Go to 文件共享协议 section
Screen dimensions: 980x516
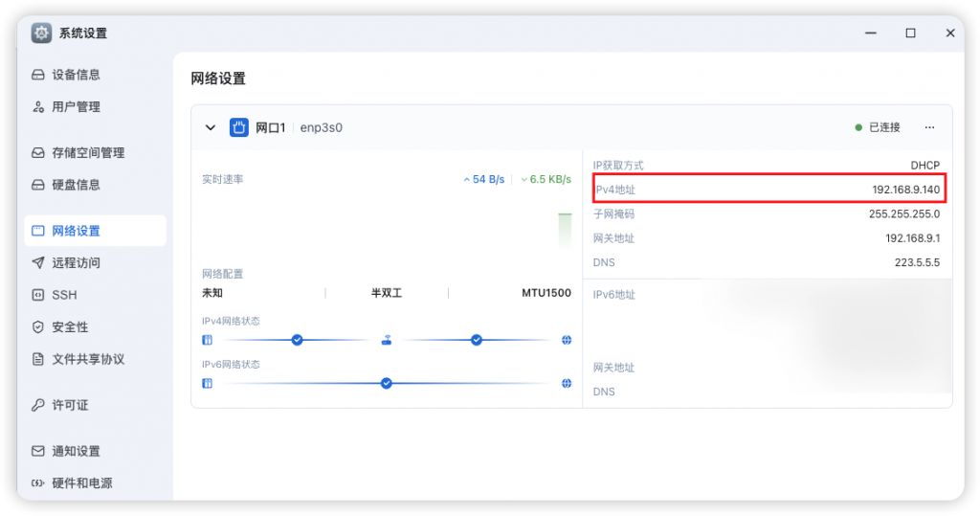(88, 359)
